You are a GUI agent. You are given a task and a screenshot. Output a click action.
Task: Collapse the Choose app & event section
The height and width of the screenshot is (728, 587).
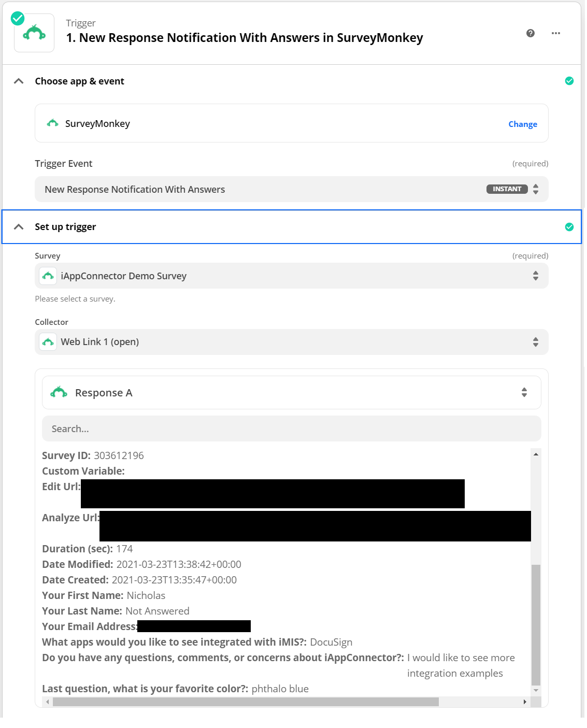pyautogui.click(x=19, y=81)
